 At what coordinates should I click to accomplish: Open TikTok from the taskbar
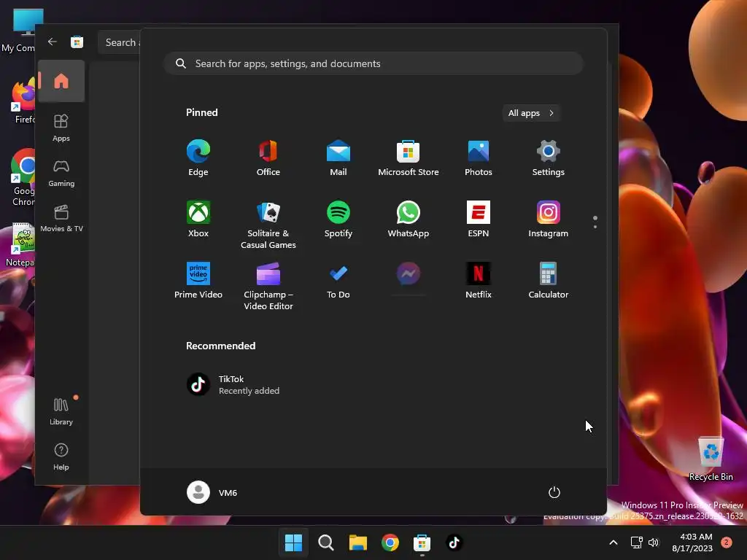tap(454, 542)
